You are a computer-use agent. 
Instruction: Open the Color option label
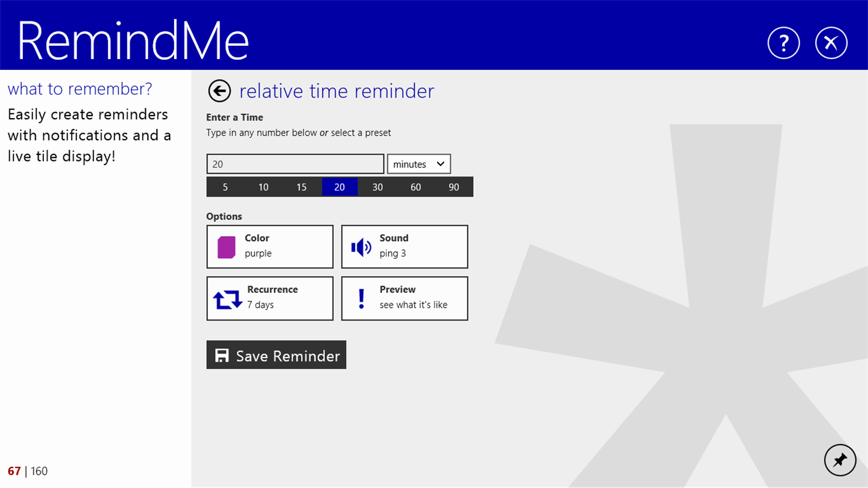pyautogui.click(x=257, y=238)
